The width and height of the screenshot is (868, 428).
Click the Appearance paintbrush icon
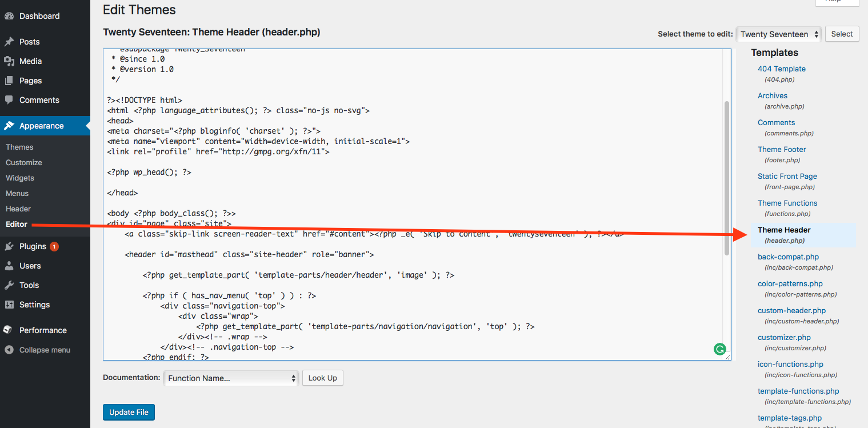coord(9,126)
